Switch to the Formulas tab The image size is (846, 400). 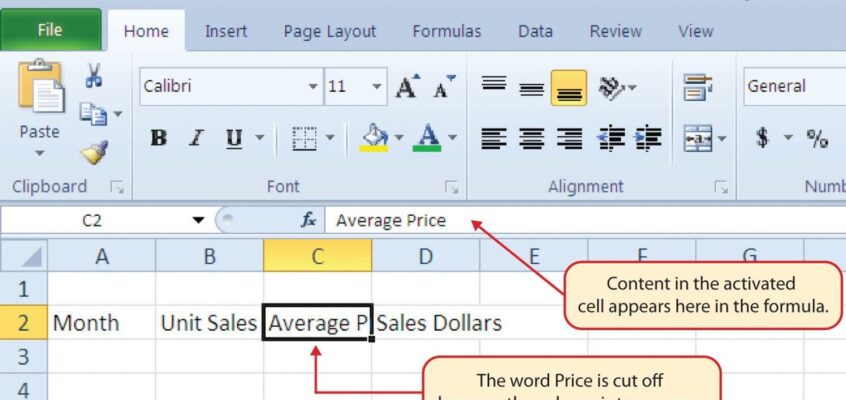click(447, 31)
